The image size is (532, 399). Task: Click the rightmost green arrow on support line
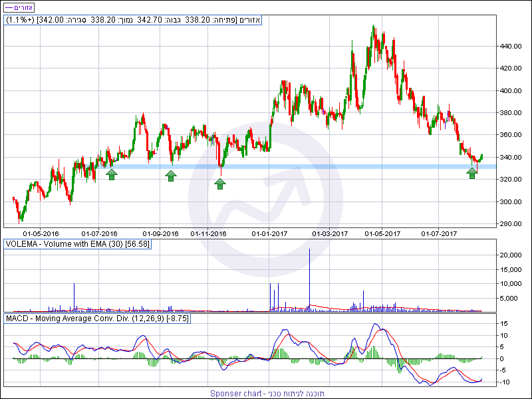(x=472, y=173)
